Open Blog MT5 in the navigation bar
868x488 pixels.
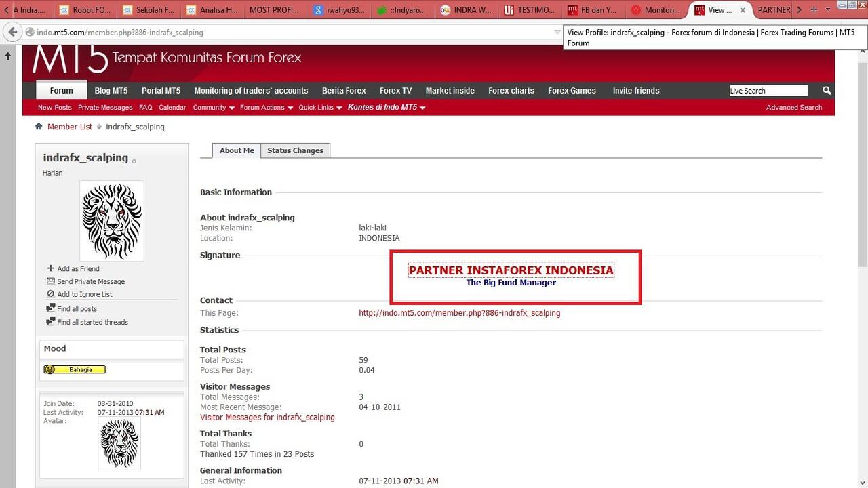111,91
